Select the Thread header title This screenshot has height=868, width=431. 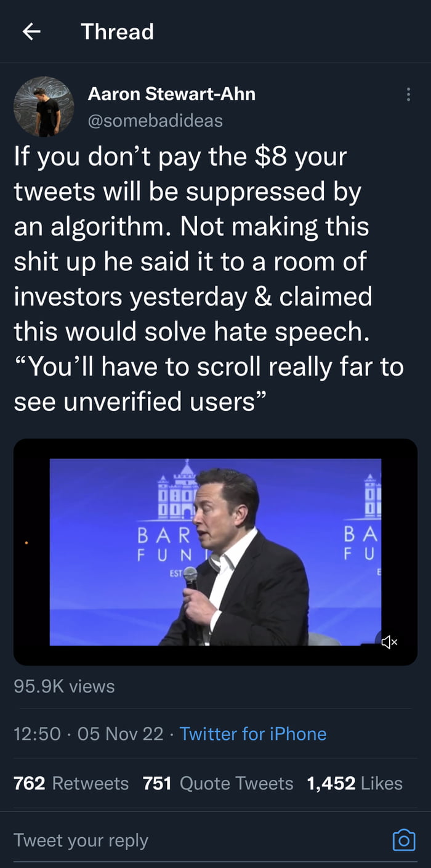[116, 31]
